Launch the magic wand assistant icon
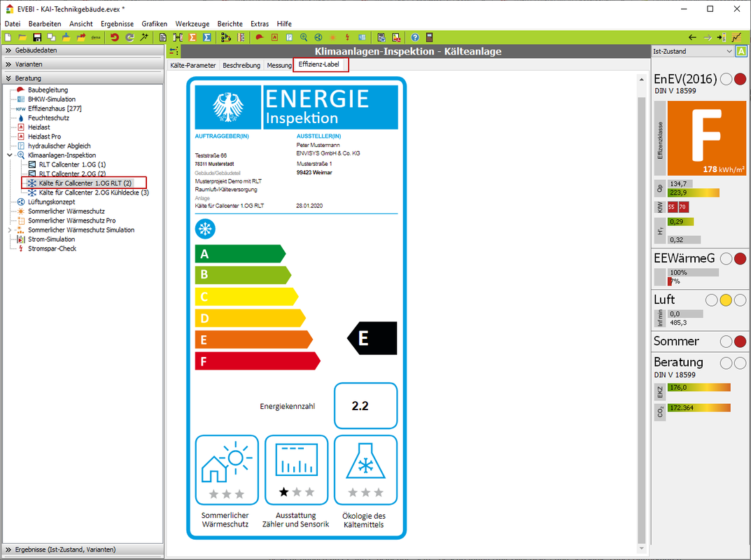 pos(143,37)
